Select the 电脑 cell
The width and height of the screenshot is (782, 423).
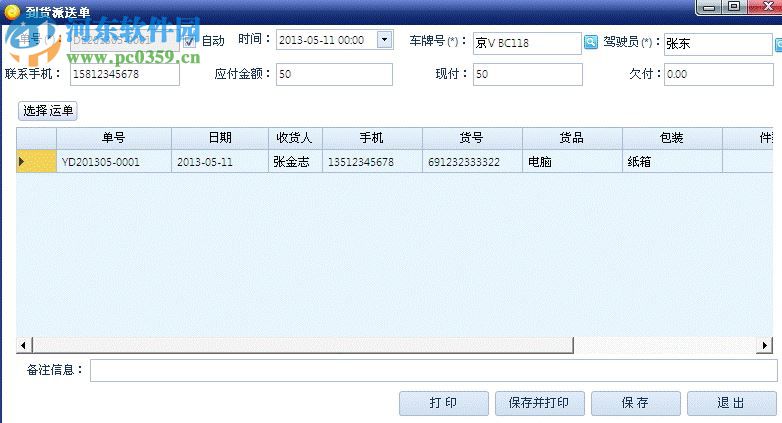pyautogui.click(x=572, y=161)
